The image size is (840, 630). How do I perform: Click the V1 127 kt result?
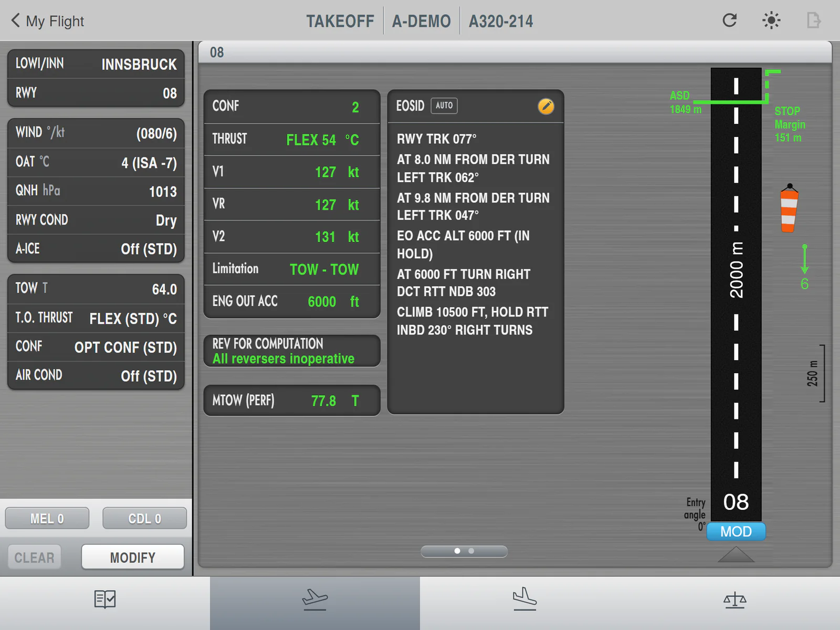coord(292,172)
